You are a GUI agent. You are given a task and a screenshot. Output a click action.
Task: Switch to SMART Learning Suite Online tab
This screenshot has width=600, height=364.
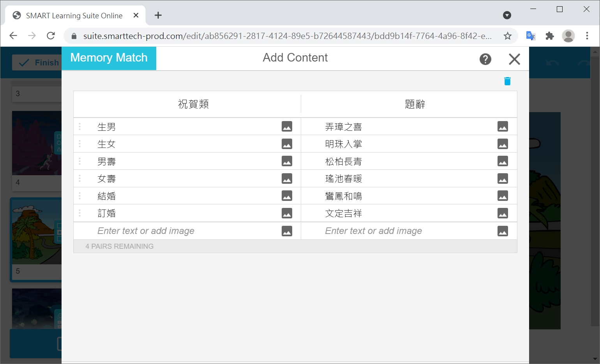(74, 16)
